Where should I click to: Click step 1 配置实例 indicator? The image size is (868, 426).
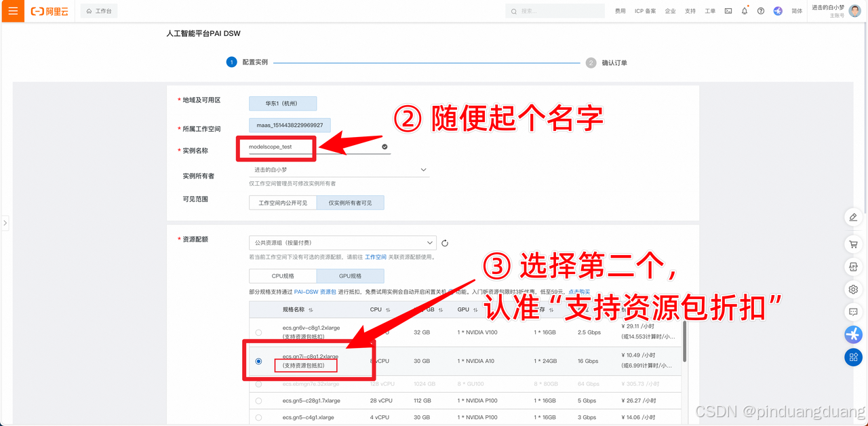(x=248, y=62)
